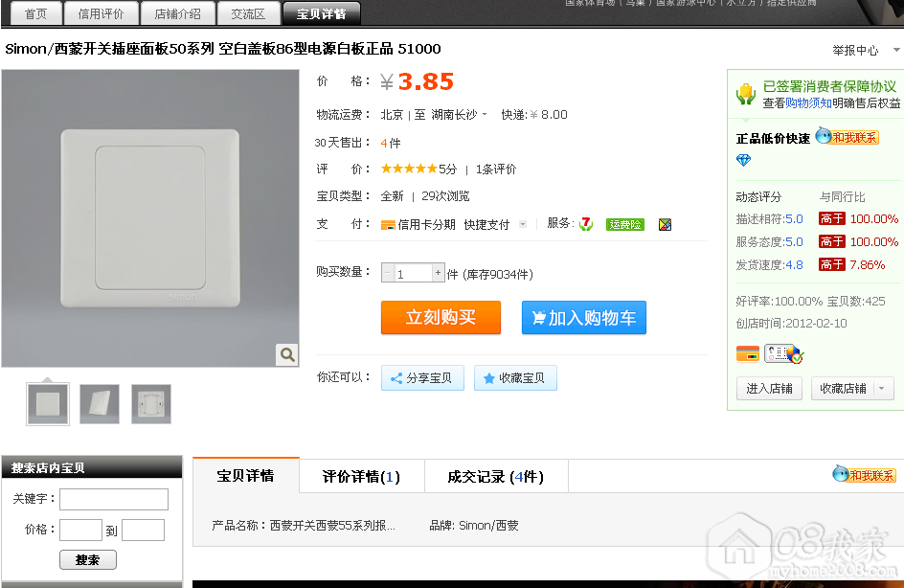Add item with 加入购物车 button
904x588 pixels.
pos(583,318)
